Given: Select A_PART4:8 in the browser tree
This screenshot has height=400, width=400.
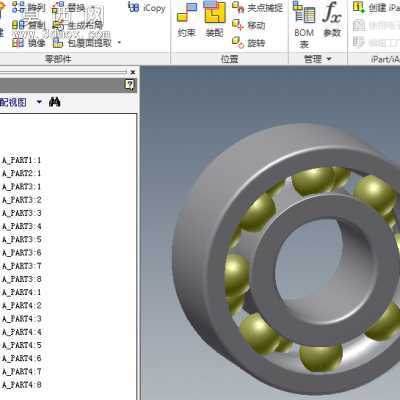Looking at the screenshot, I should pos(21,385).
